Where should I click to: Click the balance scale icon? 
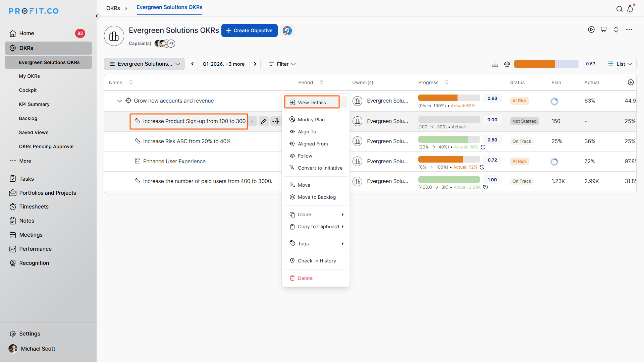click(x=507, y=64)
